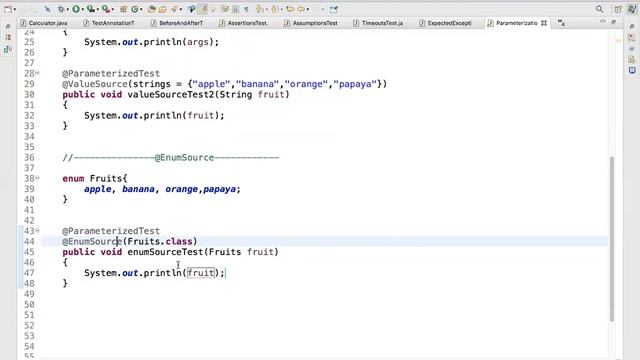Click the Debug bug icon
Screen dimensions: 640x360
(x=61, y=9)
